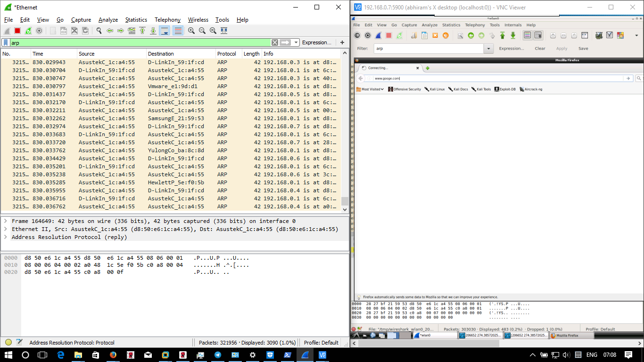Open Firefox from the Windows taskbar
This screenshot has width=644, height=362.
coord(113,355)
